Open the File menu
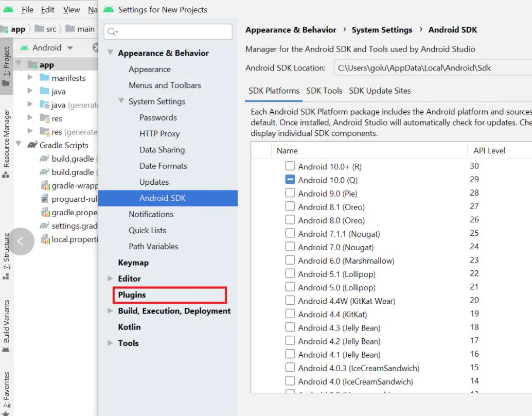This screenshot has width=532, height=416. (x=27, y=10)
